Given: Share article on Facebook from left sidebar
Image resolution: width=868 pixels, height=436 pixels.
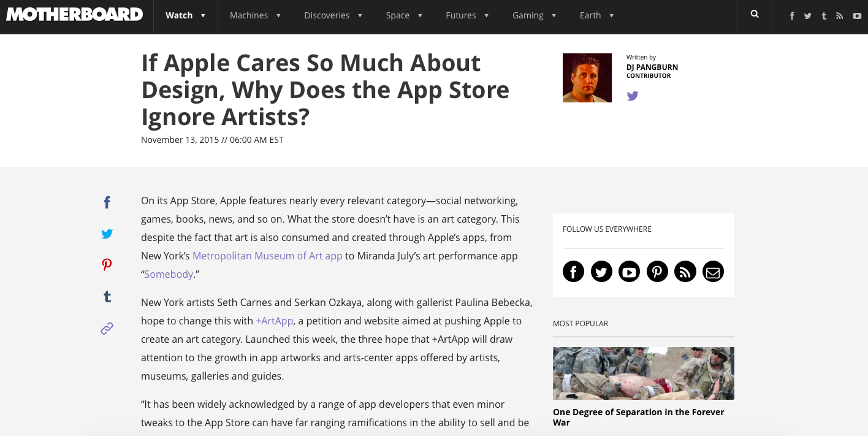Looking at the screenshot, I should pyautogui.click(x=107, y=202).
